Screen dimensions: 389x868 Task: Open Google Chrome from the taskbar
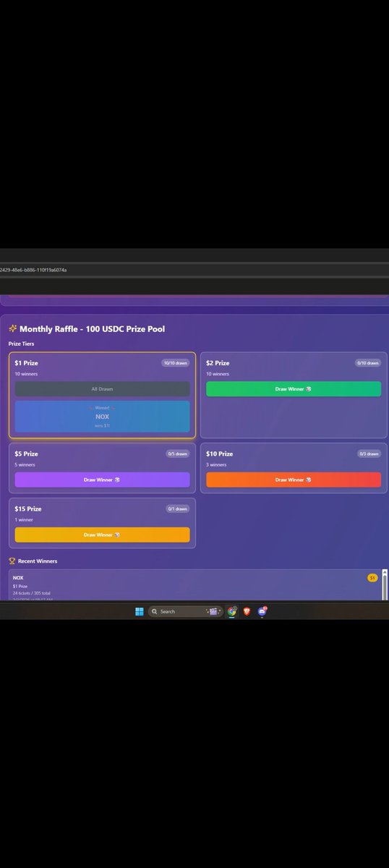click(232, 611)
